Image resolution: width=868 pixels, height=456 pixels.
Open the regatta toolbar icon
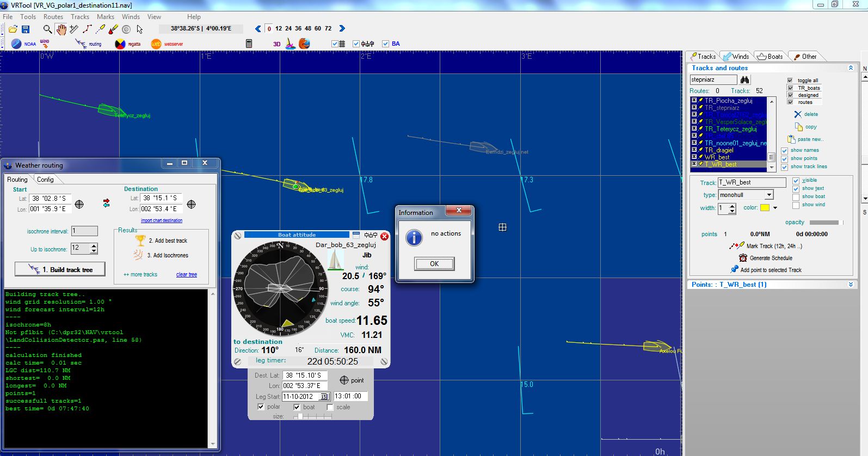click(x=120, y=44)
